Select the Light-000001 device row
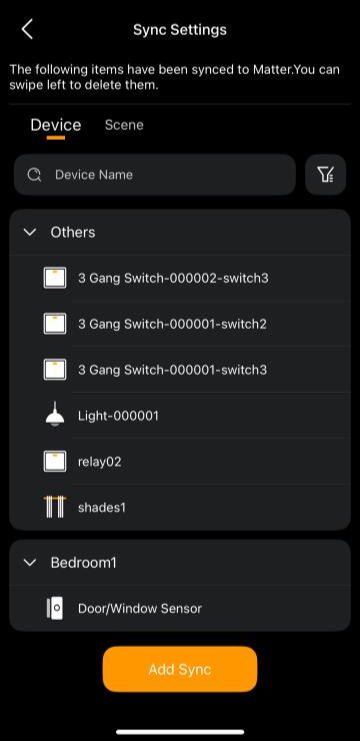The height and width of the screenshot is (741, 360). coord(180,415)
